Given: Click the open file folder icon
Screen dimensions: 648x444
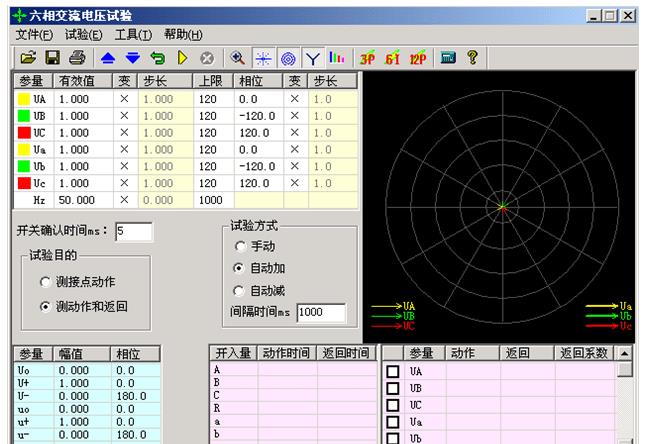Looking at the screenshot, I should 28,58.
